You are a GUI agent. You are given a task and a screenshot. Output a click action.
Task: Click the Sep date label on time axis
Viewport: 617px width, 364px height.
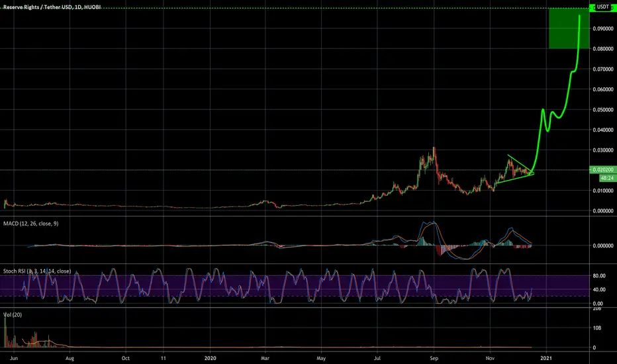pos(434,358)
